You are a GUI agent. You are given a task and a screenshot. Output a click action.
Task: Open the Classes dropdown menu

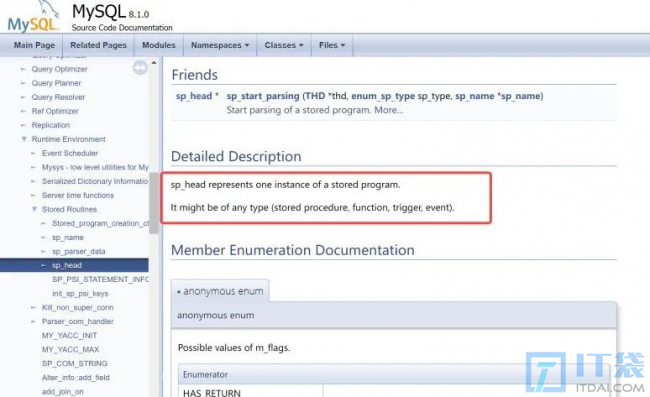pyautogui.click(x=284, y=45)
